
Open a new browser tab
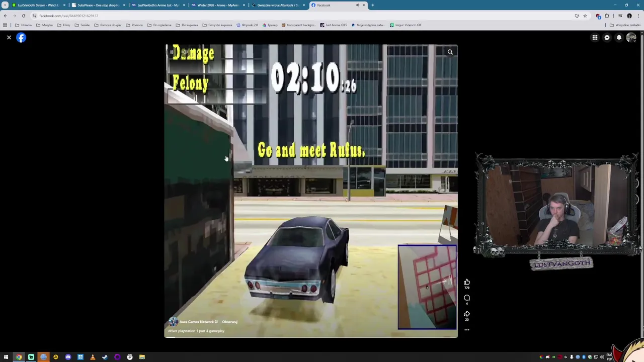click(373, 5)
